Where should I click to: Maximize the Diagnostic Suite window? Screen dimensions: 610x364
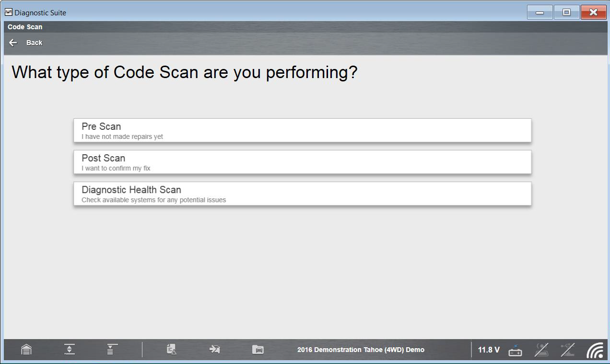[566, 12]
